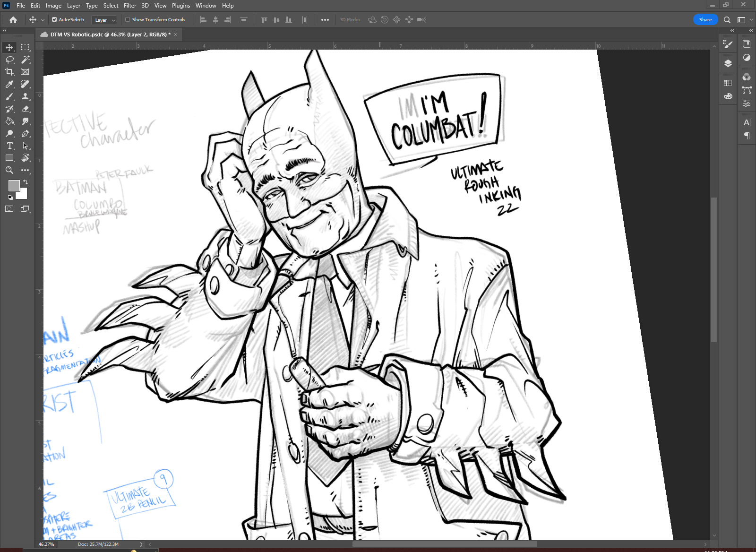Select the Clone Stamp tool
Screen dimensions: 756x552
(x=25, y=96)
